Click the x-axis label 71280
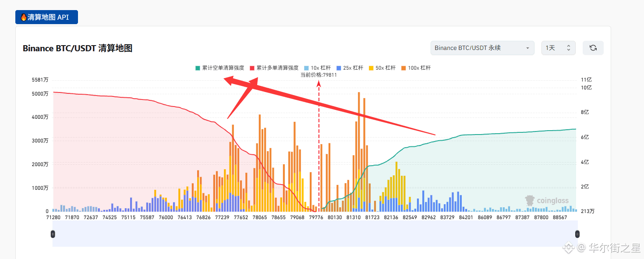644x259 pixels. point(53,217)
